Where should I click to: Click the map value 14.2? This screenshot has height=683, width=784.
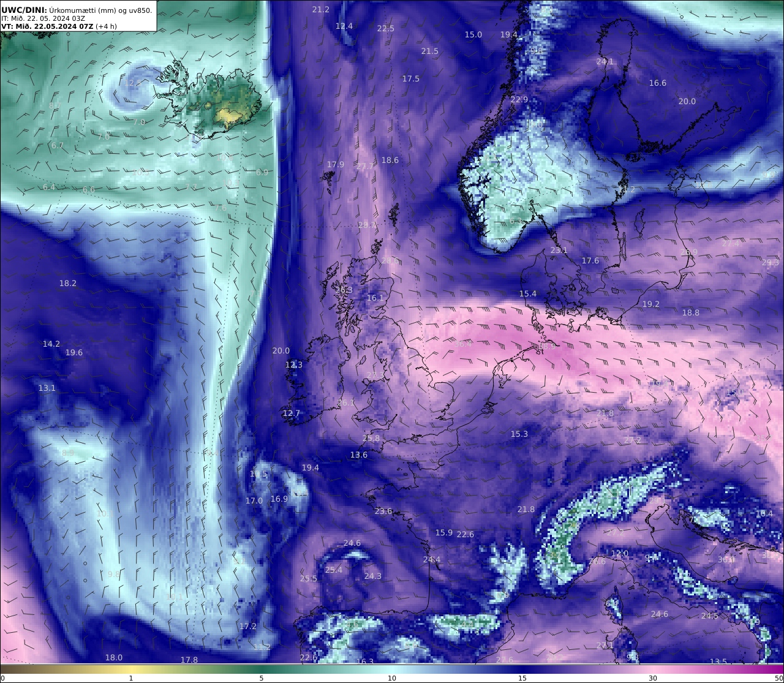51,344
